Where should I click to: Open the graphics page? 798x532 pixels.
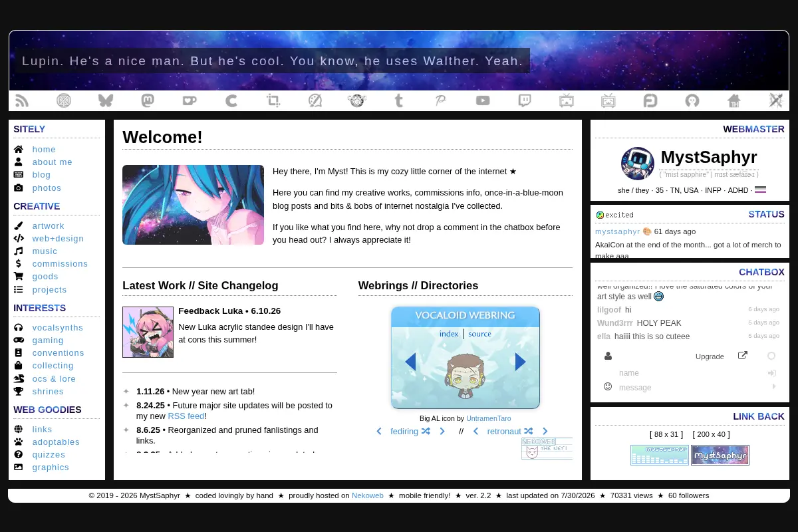point(51,467)
